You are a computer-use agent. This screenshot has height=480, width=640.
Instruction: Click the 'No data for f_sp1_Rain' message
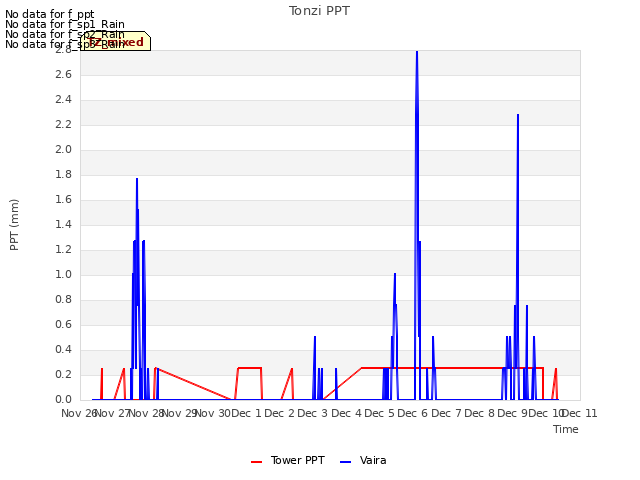click(65, 24)
